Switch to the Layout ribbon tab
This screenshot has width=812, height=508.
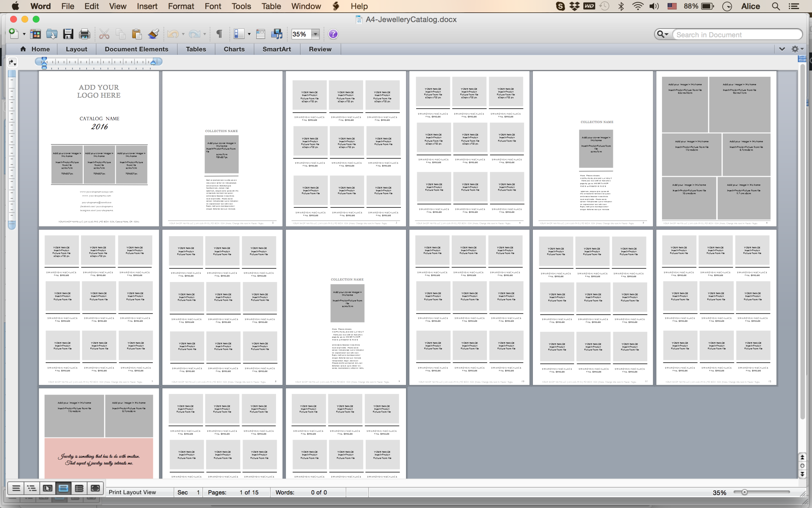(x=76, y=49)
